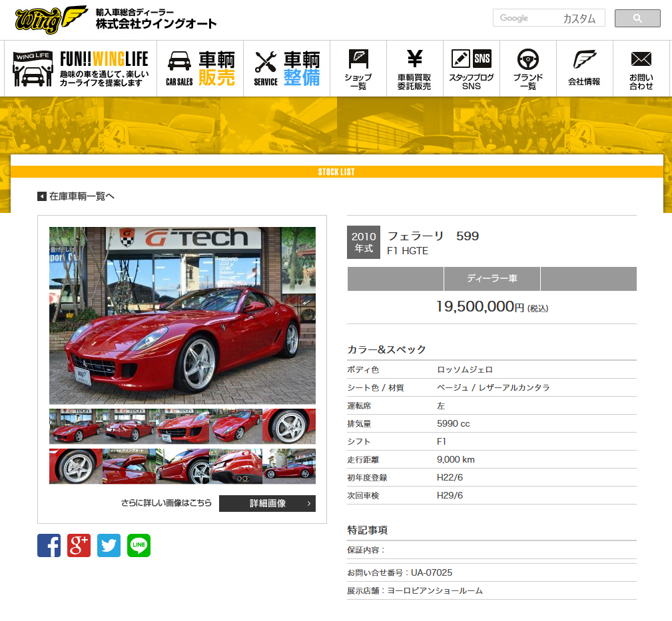Select first bottom-row wheel thumbnail
Viewport: 672px width, 621px height.
(x=76, y=467)
